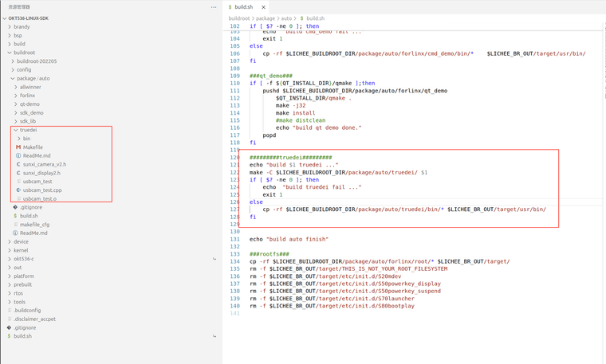
Task: Expand the forlinx folder
Action: (x=25, y=96)
